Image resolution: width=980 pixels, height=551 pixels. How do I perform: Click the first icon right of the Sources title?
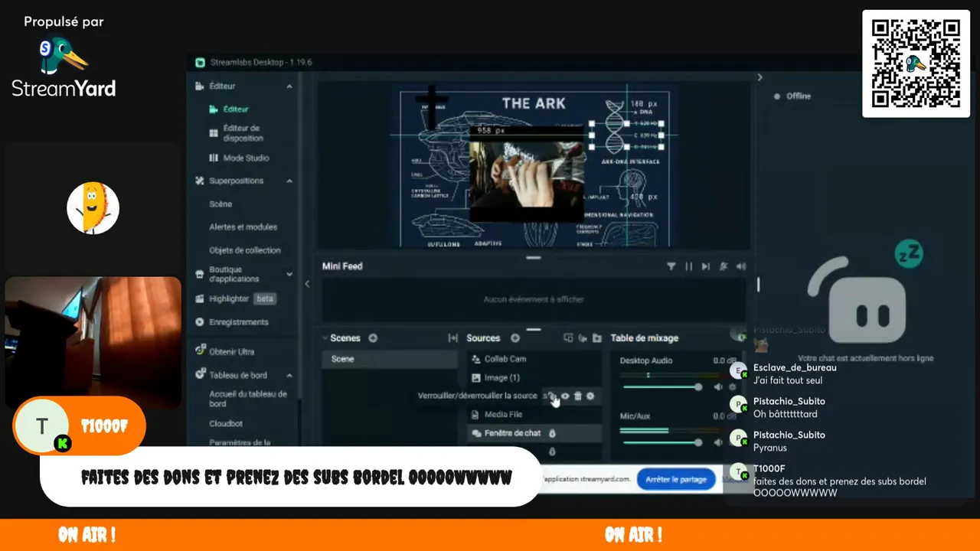point(568,338)
